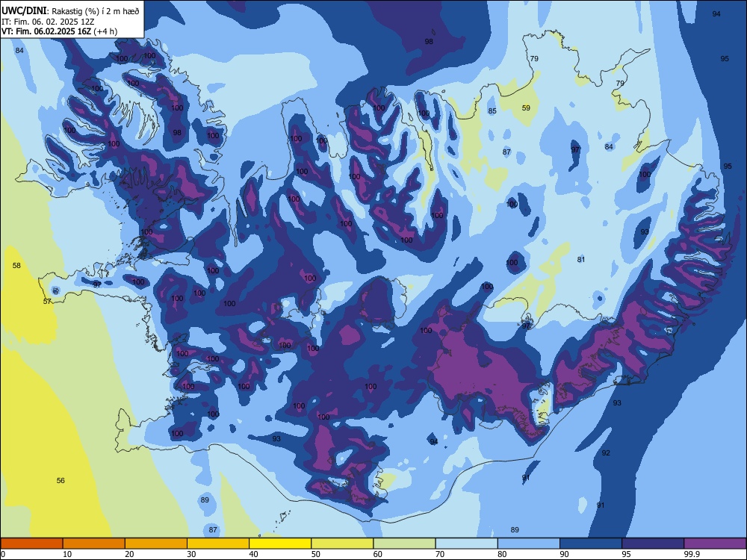
Task: Select the amber 30–40 legend swatch
Action: 218,544
